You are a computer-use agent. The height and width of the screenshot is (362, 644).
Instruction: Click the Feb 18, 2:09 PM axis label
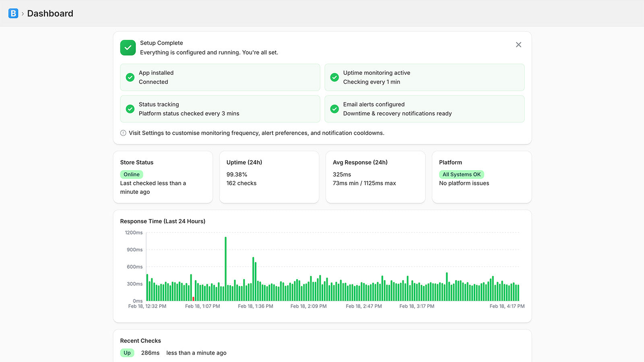point(308,306)
